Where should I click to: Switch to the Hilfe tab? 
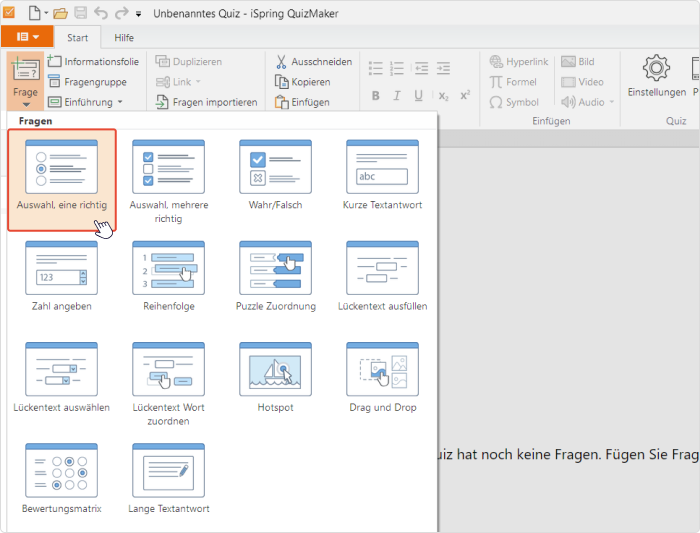(124, 37)
